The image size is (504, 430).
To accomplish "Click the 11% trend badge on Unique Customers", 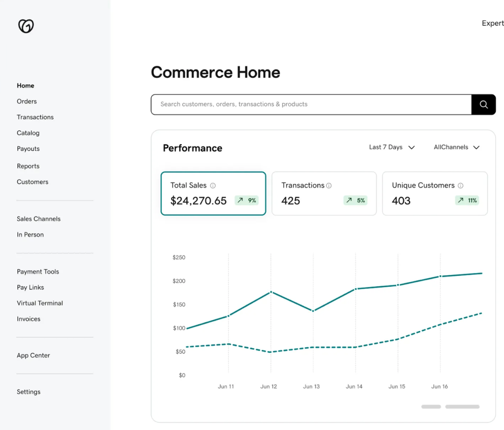I will point(467,201).
